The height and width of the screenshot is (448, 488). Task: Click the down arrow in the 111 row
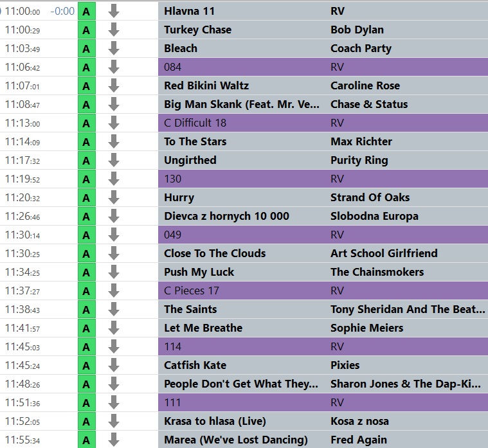[x=114, y=403]
